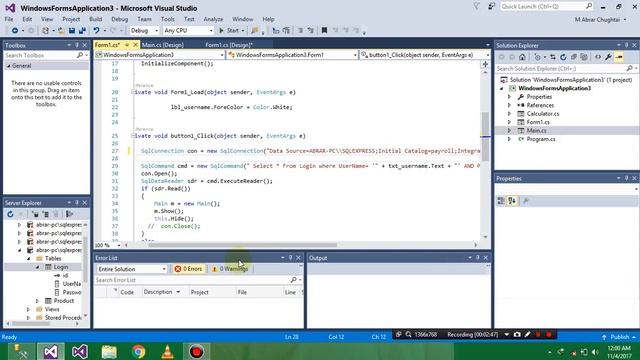Sort Error List by Project column header

[x=200, y=292]
